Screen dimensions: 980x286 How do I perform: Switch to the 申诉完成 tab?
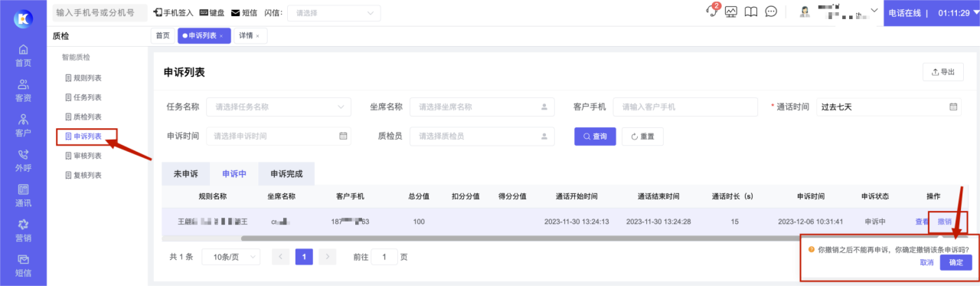coord(286,174)
